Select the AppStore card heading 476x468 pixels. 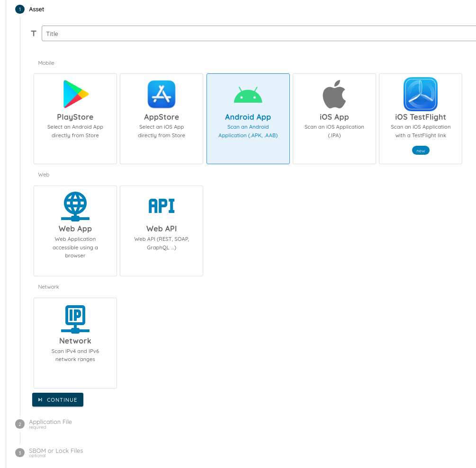pyautogui.click(x=162, y=117)
